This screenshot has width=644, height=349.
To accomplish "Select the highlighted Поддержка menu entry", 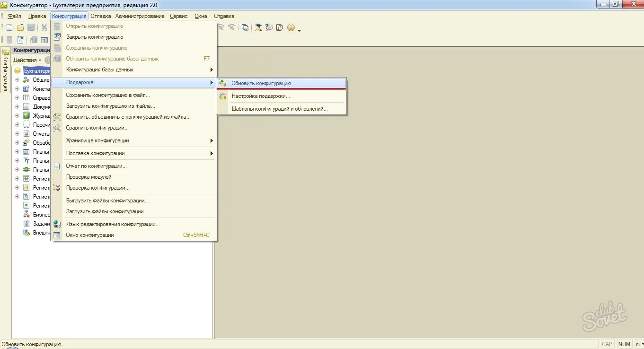I will (133, 82).
